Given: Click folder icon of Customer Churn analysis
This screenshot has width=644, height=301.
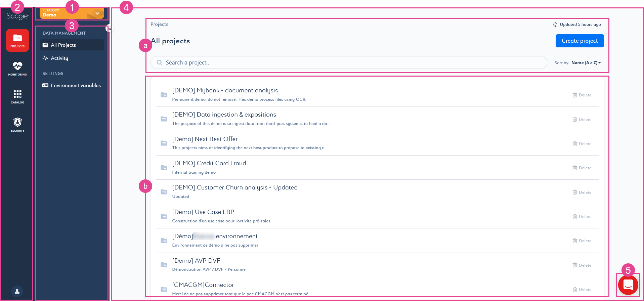Looking at the screenshot, I should (164, 192).
